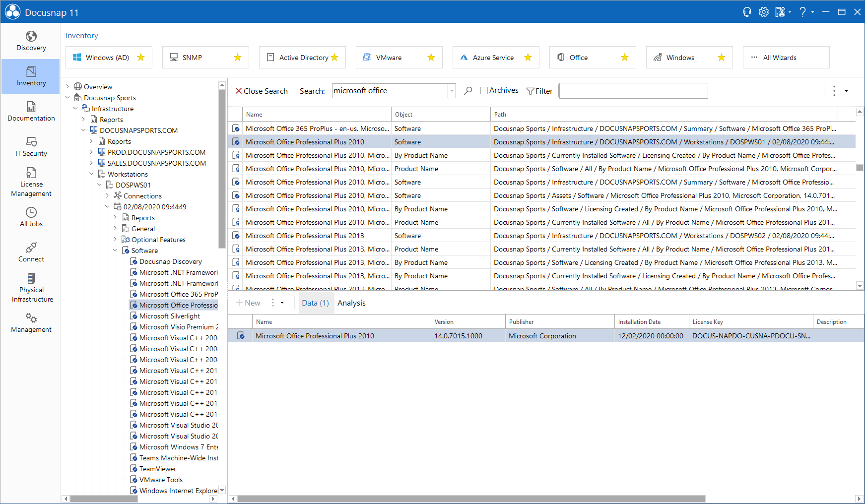Image resolution: width=865 pixels, height=504 pixels.
Task: Toggle the Archives checkbox
Action: click(x=484, y=90)
